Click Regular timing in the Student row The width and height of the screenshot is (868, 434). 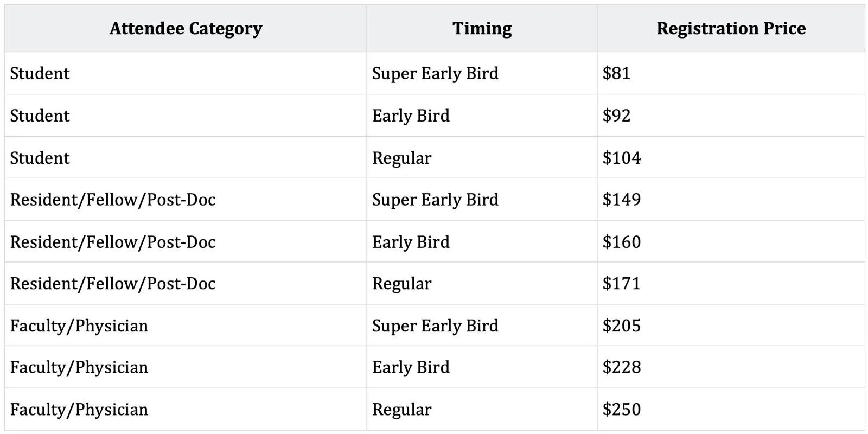point(401,158)
